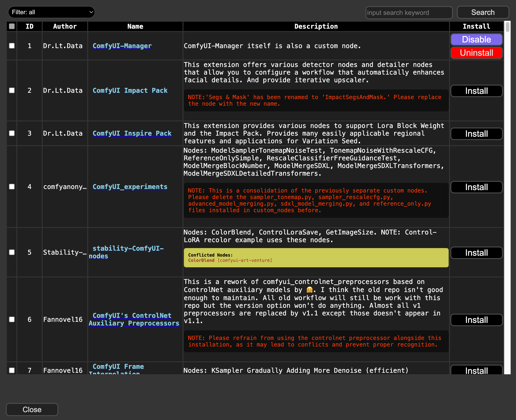Check the ComfyUI Impact Pack row checkbox

[x=12, y=90]
